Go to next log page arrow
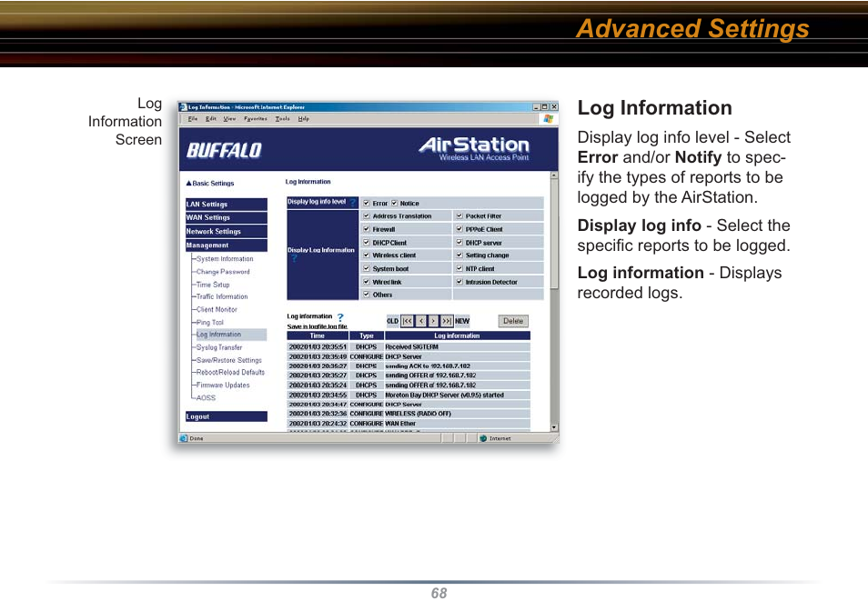868x601 pixels. point(433,321)
